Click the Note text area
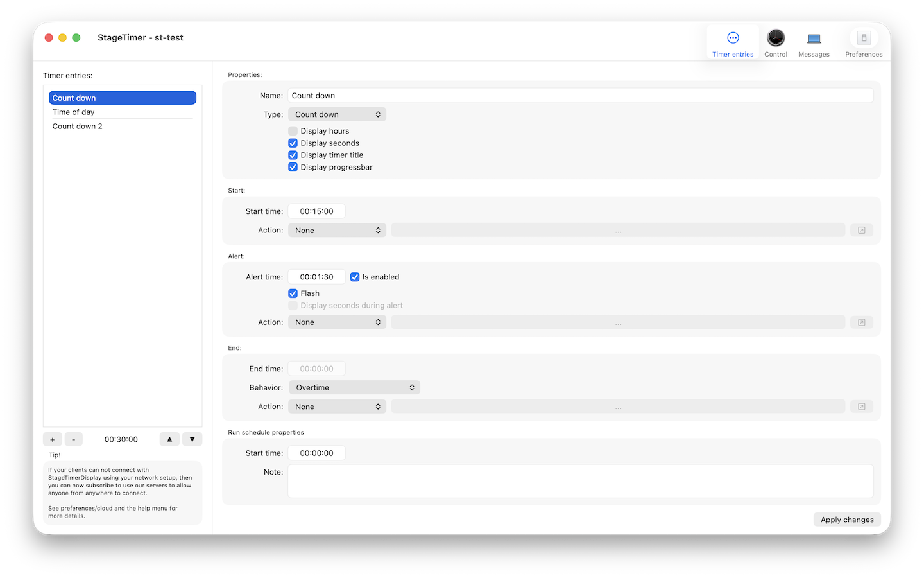Viewport: 924px width, 578px height. coord(581,481)
